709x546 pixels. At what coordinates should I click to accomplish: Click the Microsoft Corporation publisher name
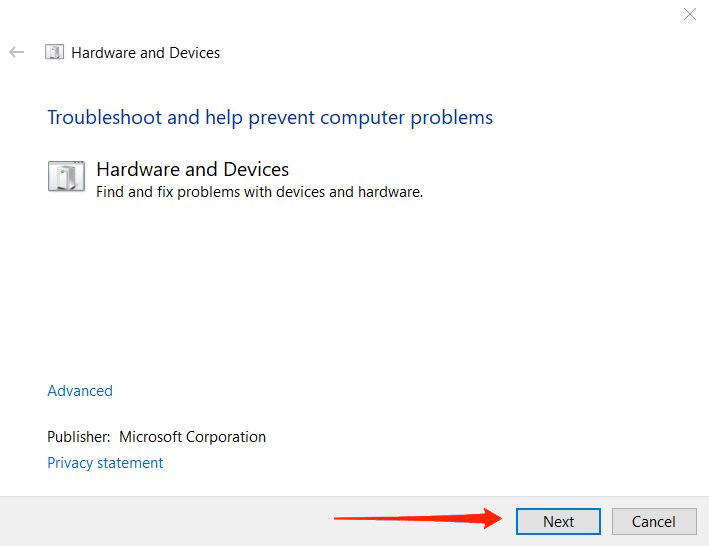pos(193,437)
